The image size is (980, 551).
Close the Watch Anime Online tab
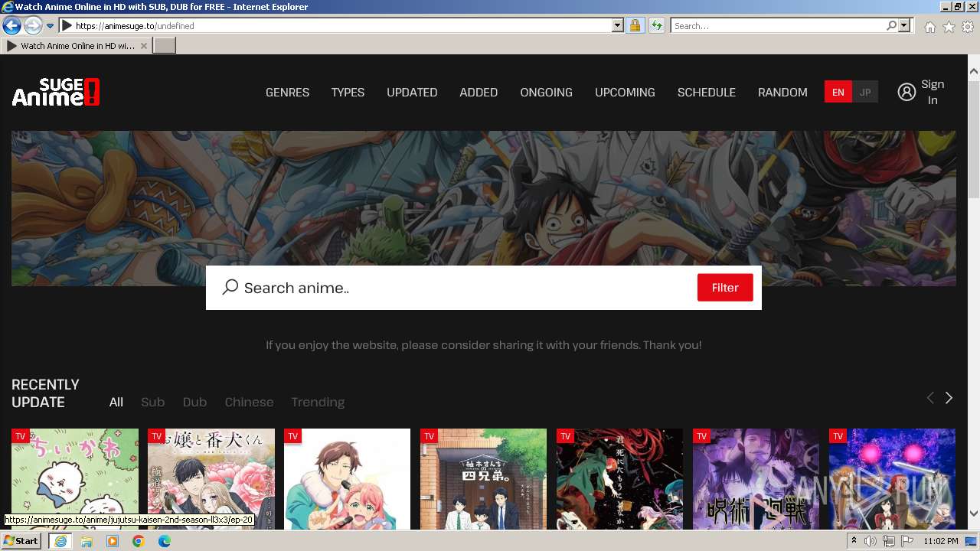pyautogui.click(x=144, y=46)
